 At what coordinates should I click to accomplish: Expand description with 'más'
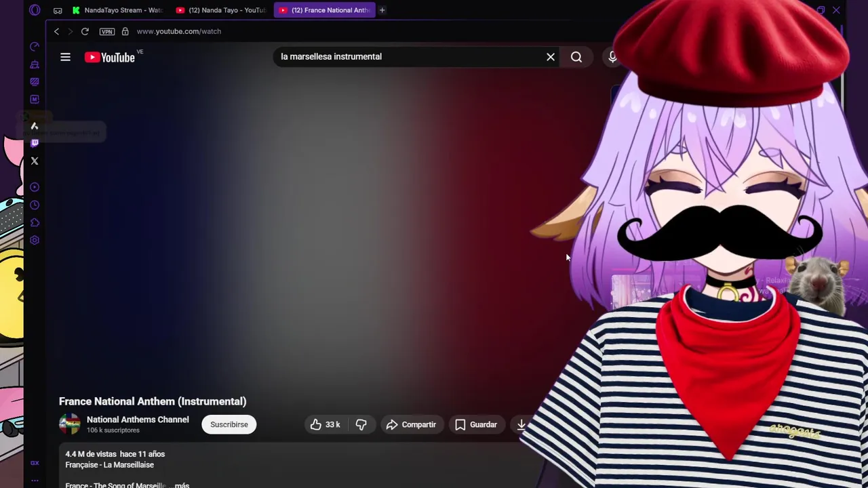[x=182, y=485]
